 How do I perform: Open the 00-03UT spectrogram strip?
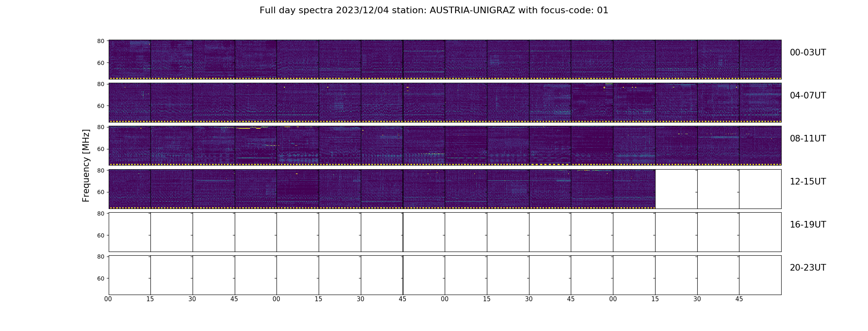point(445,60)
